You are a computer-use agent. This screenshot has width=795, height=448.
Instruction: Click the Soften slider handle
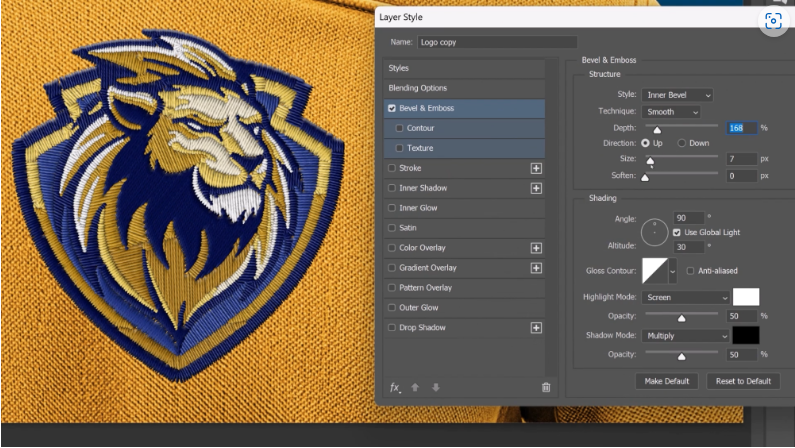[x=645, y=177]
